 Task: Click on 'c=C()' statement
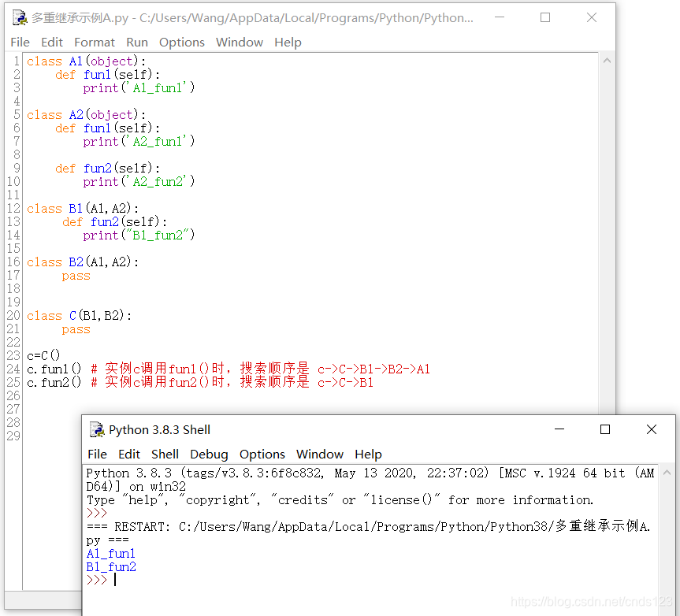43,355
